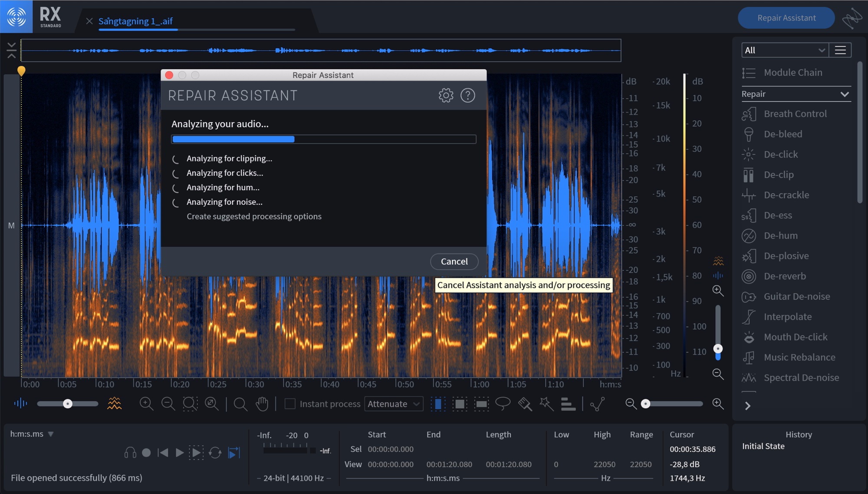Viewport: 868px width, 494px height.
Task: Collapse the waveform overview arrows
Action: (x=12, y=50)
